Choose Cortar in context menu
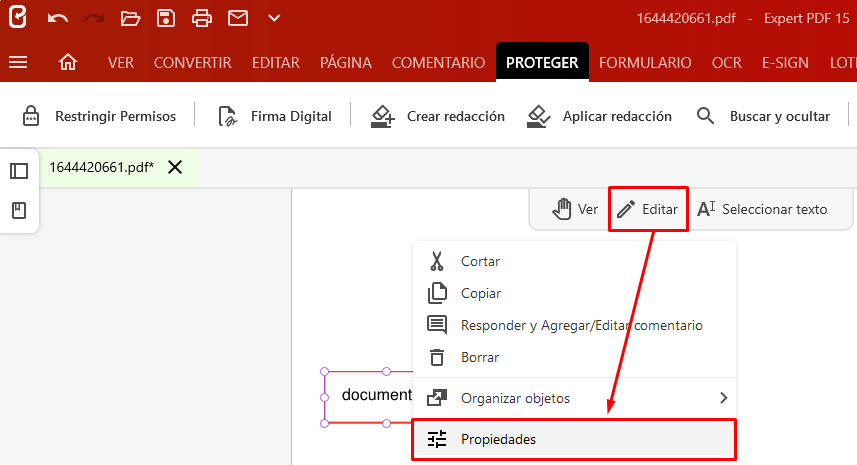 point(574,261)
